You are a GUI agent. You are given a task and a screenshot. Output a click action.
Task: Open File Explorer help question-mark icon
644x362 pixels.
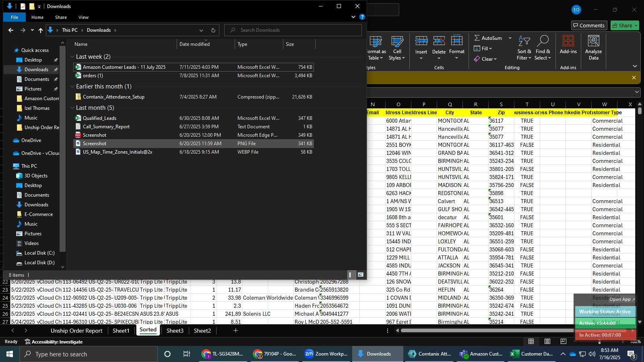click(362, 17)
